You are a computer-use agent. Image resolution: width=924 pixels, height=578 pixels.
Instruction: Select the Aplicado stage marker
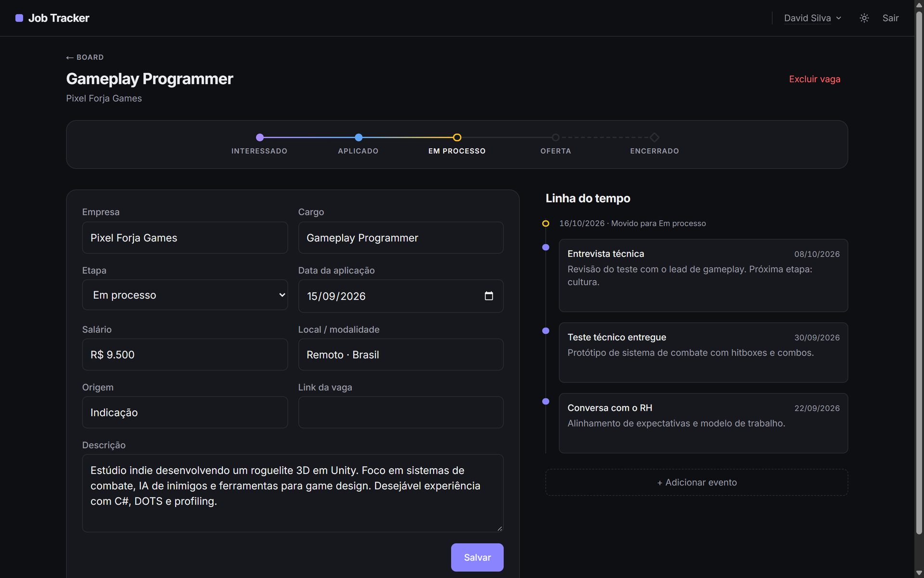tap(359, 137)
